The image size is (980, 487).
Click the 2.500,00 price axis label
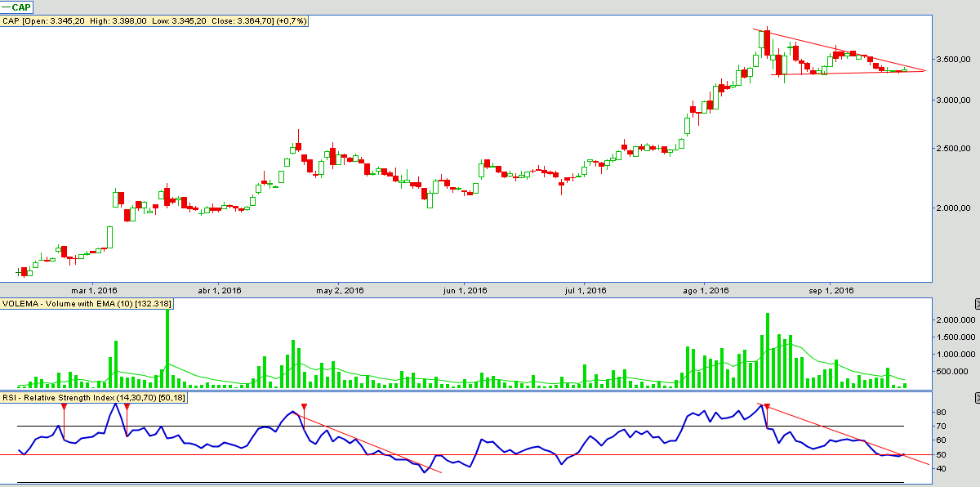point(955,149)
